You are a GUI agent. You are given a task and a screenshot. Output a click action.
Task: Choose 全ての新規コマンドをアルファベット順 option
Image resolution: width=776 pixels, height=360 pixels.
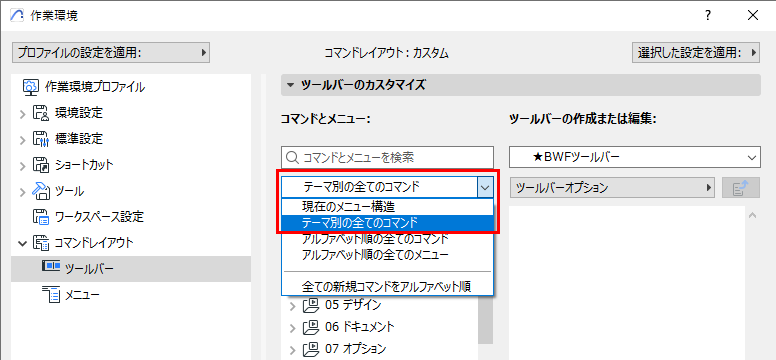387,286
